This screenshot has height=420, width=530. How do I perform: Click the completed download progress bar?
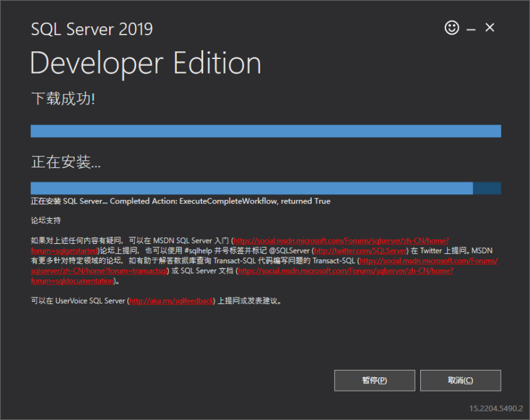266,131
